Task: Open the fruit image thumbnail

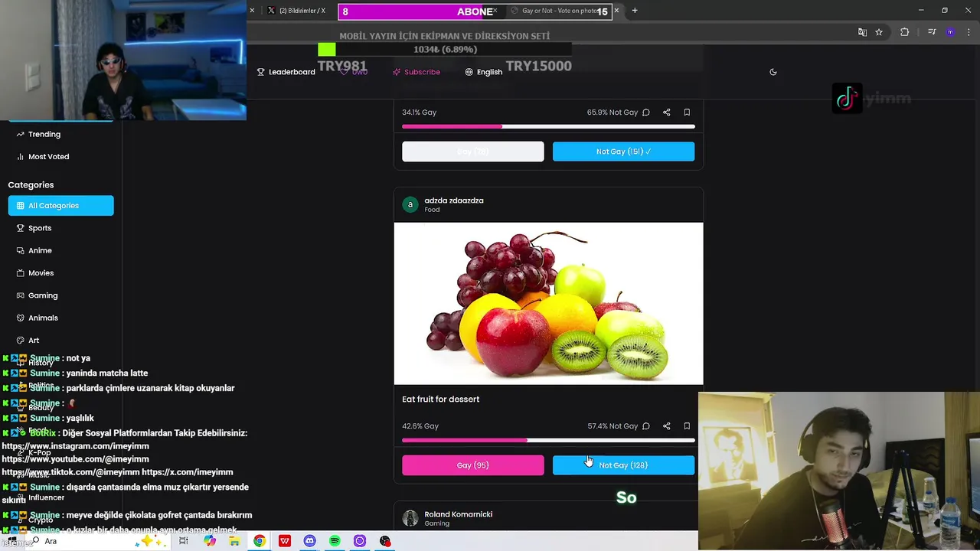Action: pyautogui.click(x=548, y=304)
